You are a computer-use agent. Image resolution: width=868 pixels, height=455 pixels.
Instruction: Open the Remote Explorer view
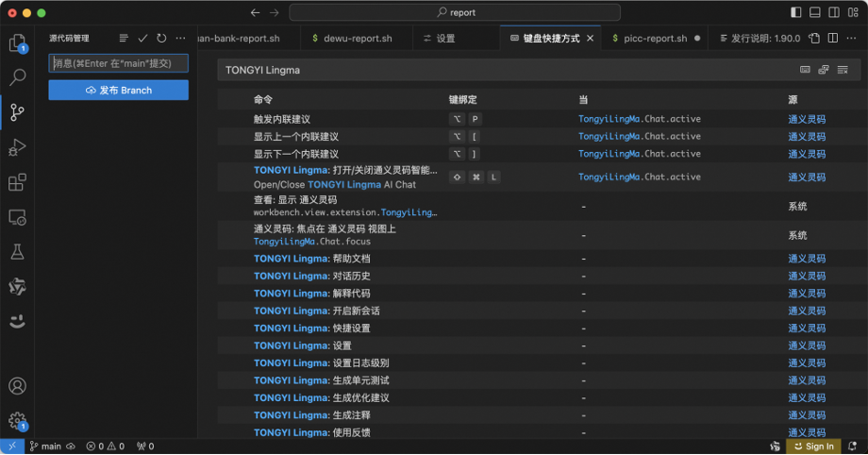pos(17,217)
